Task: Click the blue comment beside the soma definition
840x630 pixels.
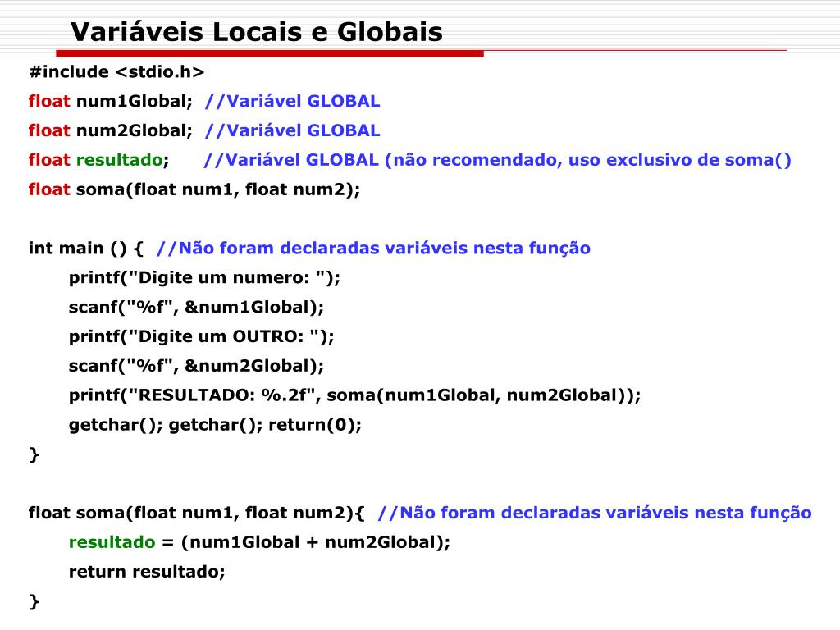Action: (595, 513)
